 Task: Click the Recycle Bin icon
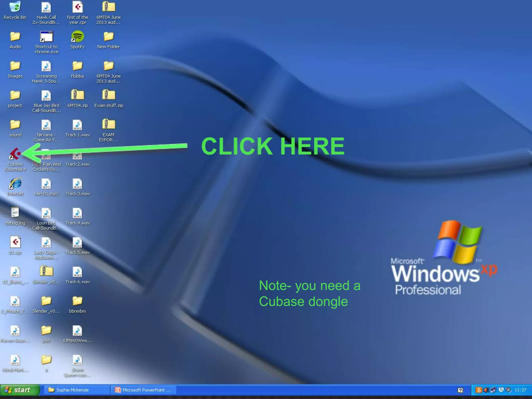pyautogui.click(x=15, y=7)
